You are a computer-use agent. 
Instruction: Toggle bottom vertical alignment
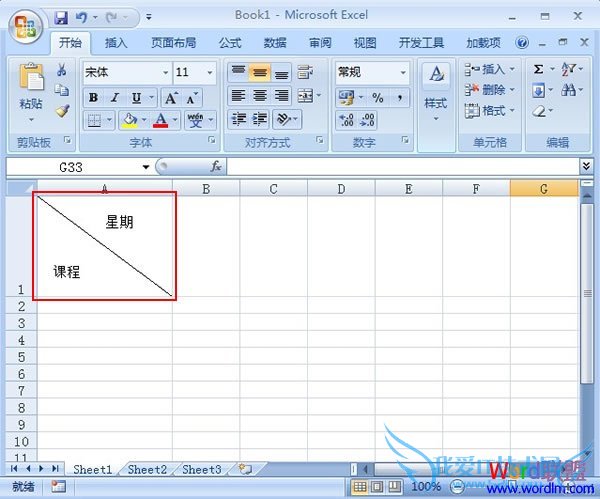[x=282, y=73]
